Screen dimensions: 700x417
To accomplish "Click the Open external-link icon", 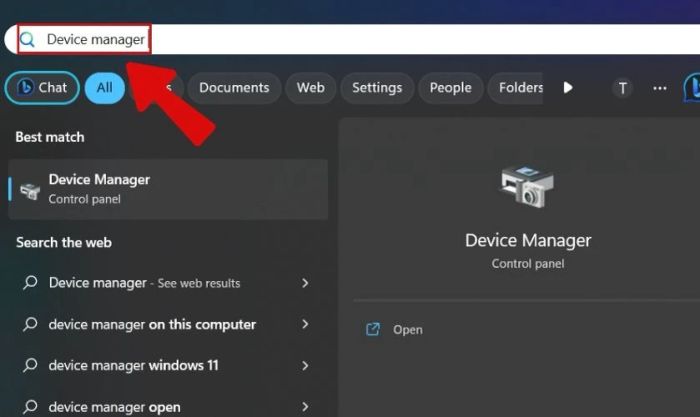I will pos(373,329).
